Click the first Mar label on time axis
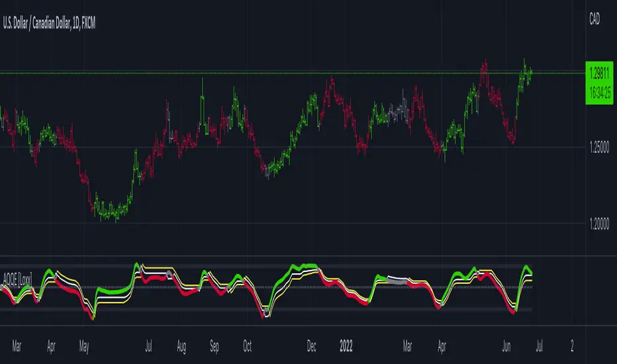 [x=17, y=346]
